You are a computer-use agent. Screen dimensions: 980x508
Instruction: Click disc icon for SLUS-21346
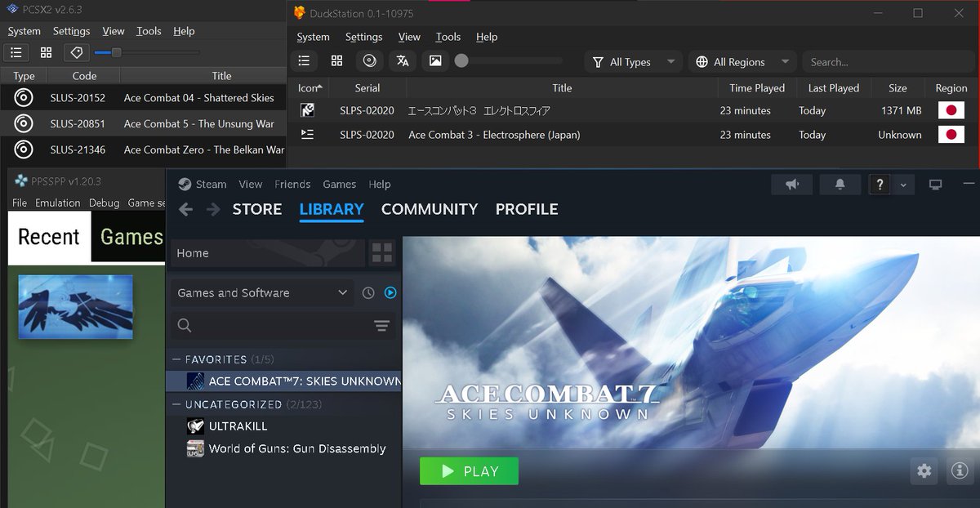click(x=24, y=150)
